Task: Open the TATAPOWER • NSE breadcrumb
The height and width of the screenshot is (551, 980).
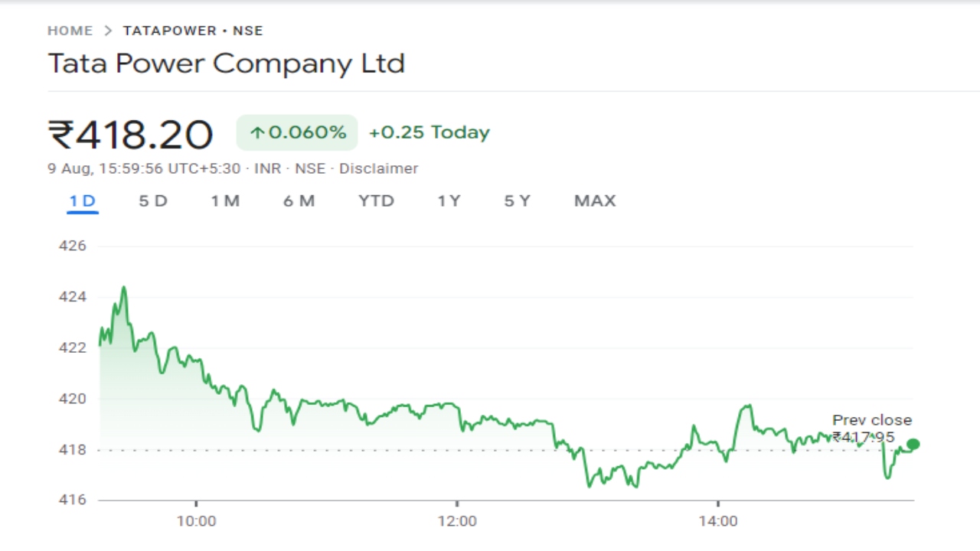Action: (x=193, y=31)
